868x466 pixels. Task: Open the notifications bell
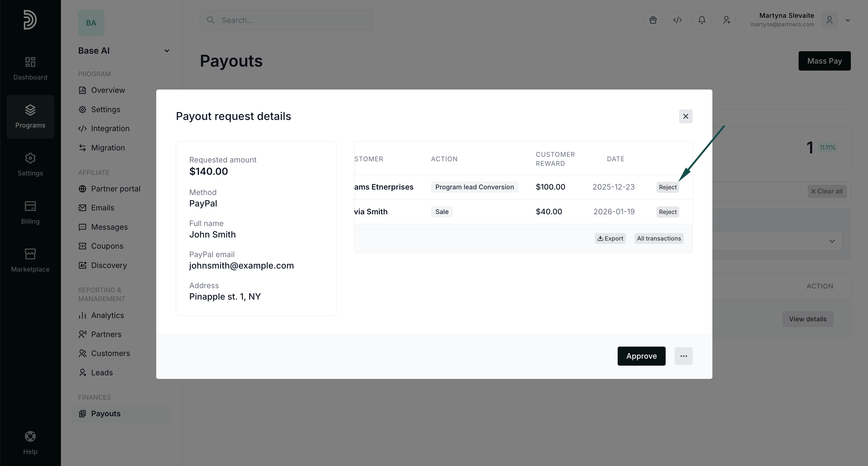pos(702,20)
